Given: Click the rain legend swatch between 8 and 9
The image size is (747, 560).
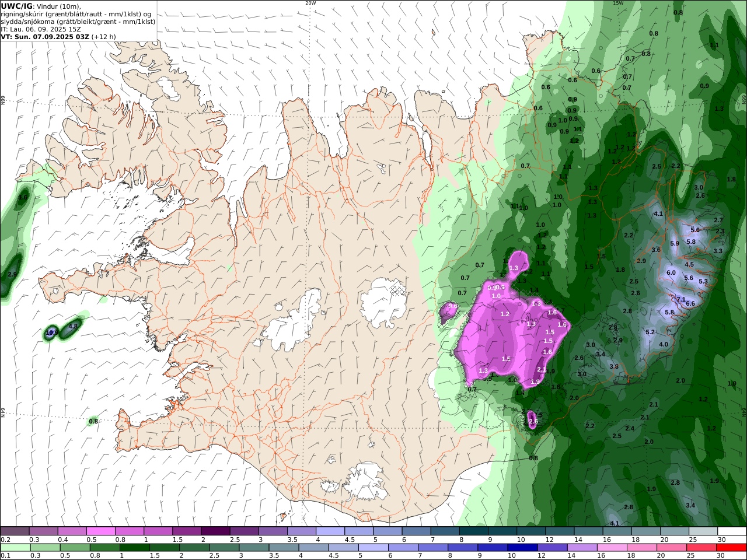Looking at the screenshot, I should coord(463,548).
